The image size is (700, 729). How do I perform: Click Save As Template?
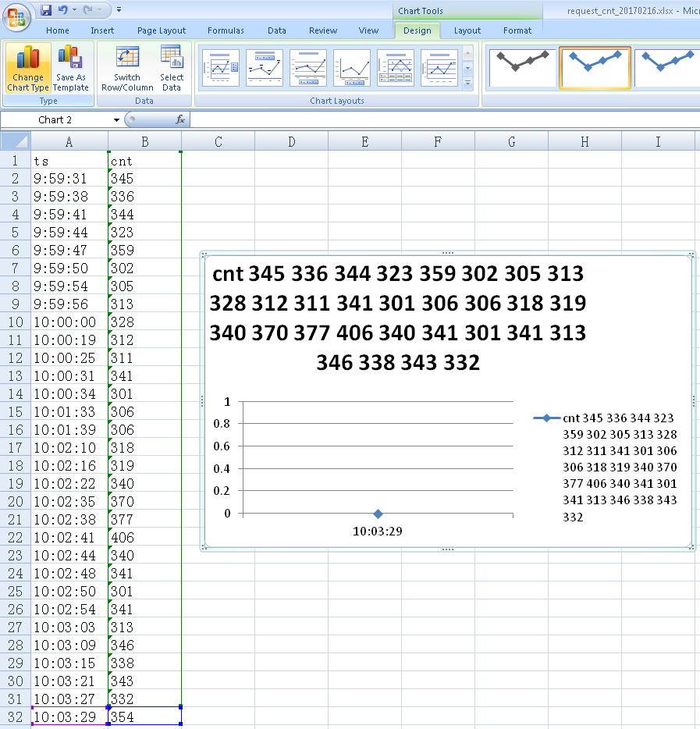tap(71, 68)
